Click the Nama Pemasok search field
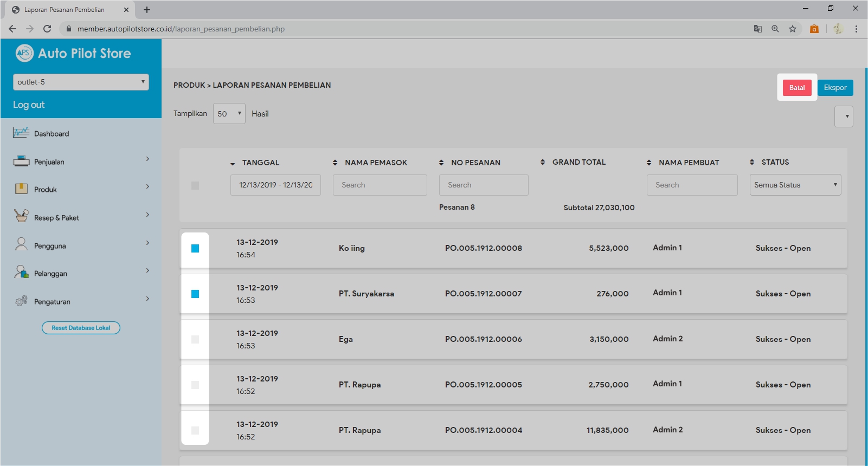 click(380, 185)
